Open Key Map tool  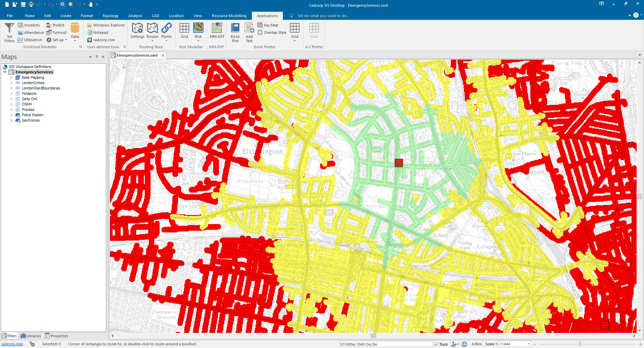pyautogui.click(x=268, y=25)
